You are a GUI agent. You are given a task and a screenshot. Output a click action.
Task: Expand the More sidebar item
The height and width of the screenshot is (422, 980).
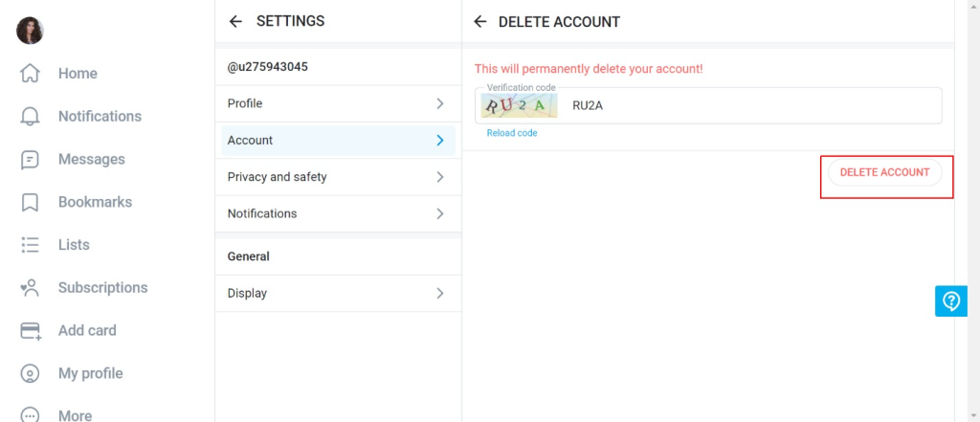click(75, 415)
